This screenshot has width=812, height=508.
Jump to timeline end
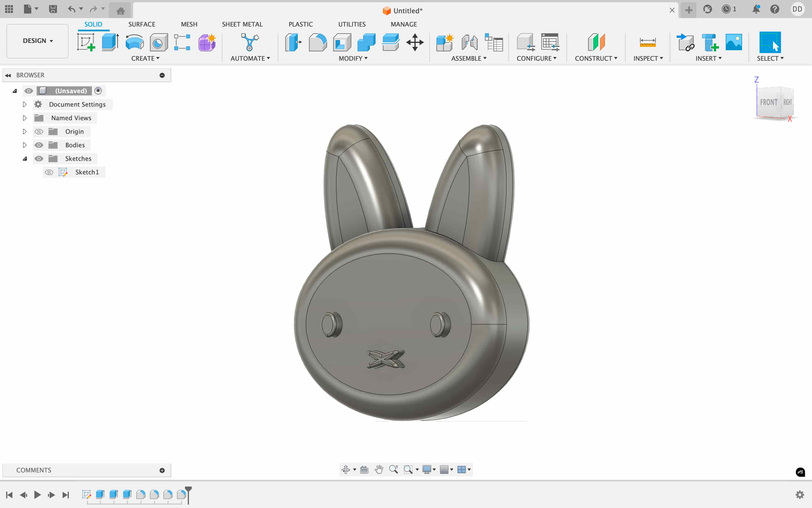pos(66,494)
